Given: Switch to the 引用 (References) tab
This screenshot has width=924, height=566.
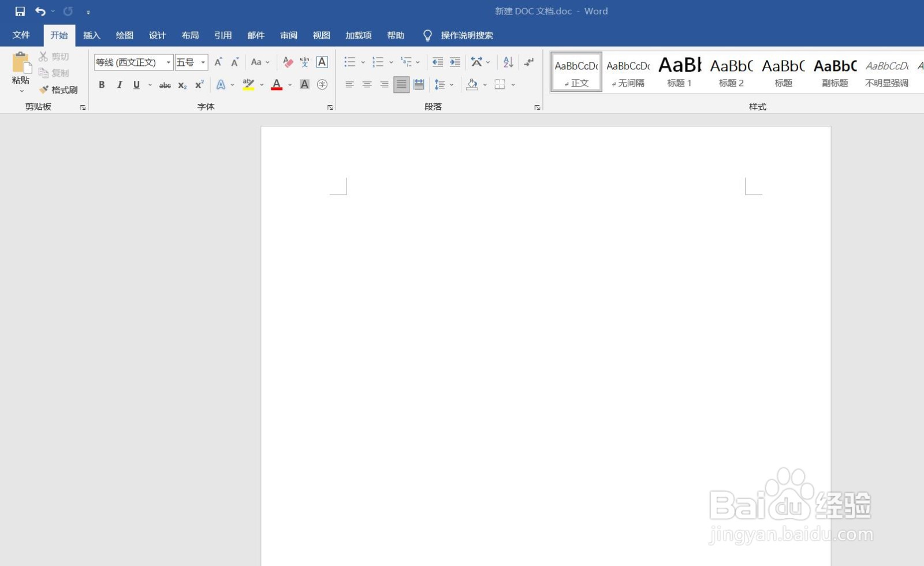Looking at the screenshot, I should point(223,35).
